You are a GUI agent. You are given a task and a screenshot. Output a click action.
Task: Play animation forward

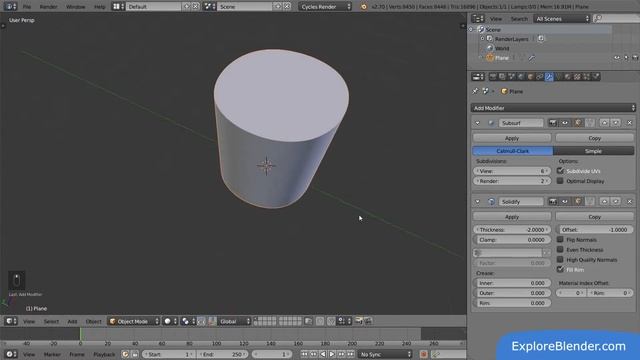[332, 354]
